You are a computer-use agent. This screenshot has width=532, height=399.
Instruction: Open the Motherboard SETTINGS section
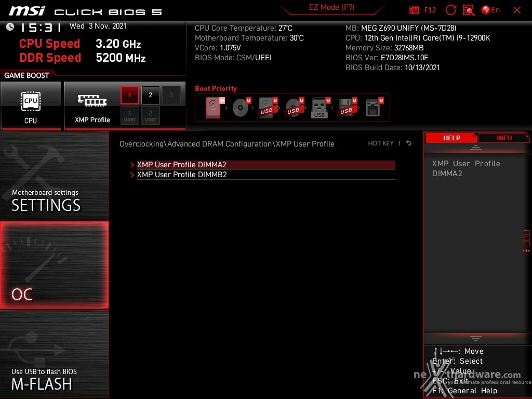click(x=54, y=176)
